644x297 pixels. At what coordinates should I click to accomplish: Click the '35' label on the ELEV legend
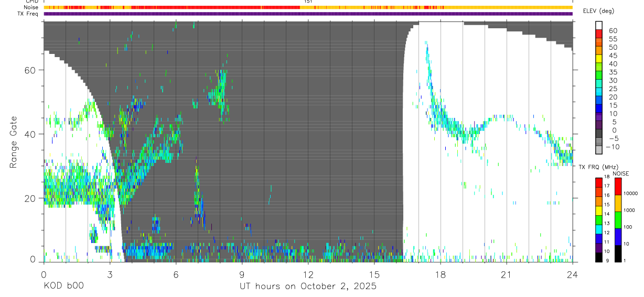613,72
